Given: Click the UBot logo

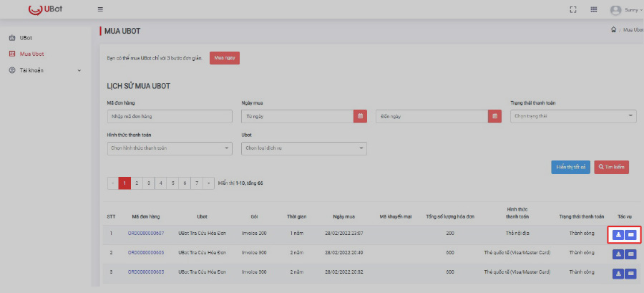Looking at the screenshot, I should [x=46, y=9].
